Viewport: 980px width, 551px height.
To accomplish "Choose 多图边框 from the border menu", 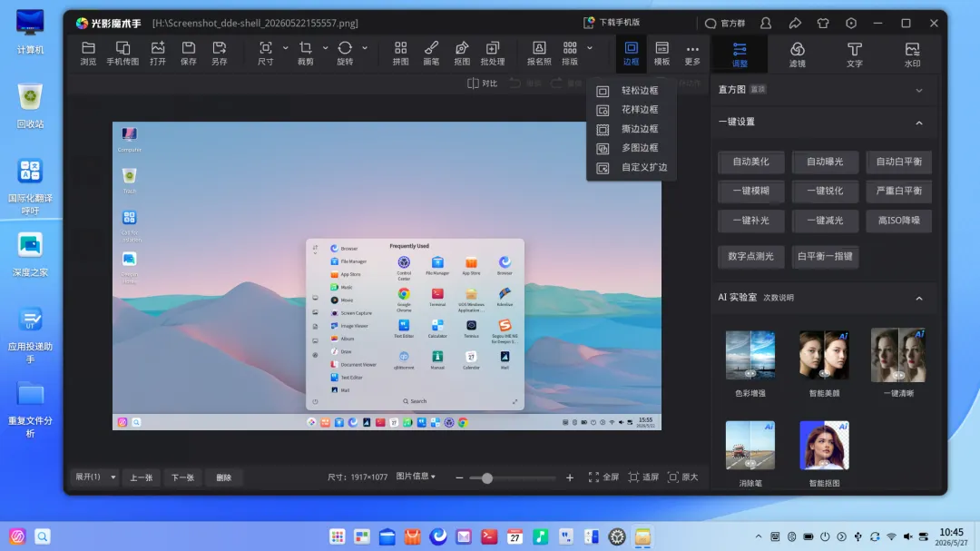I will tap(632, 148).
